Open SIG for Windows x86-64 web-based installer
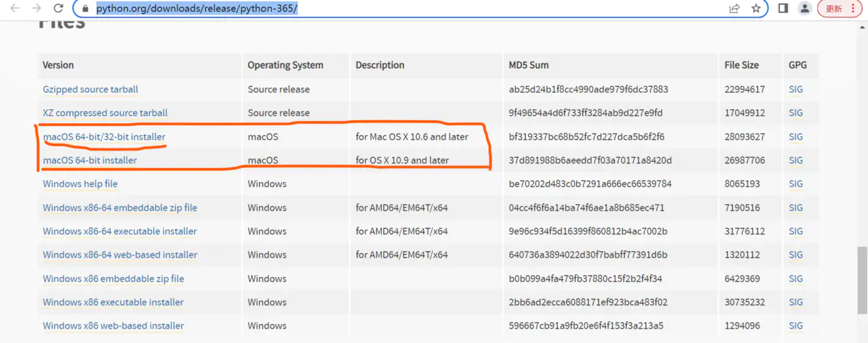The image size is (868, 343). pyautogui.click(x=796, y=255)
